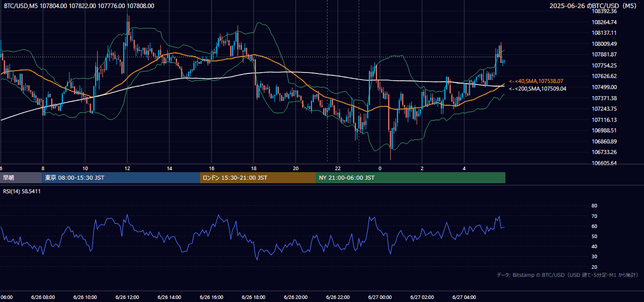Click the 2025-06-26 BTC/USD (M5) chart title
The width and height of the screenshot is (644, 302).
coord(594,6)
